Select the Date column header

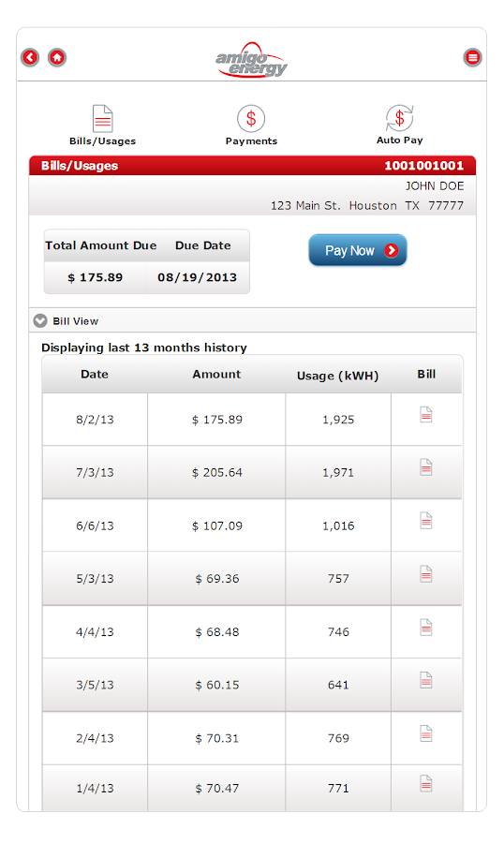95,374
